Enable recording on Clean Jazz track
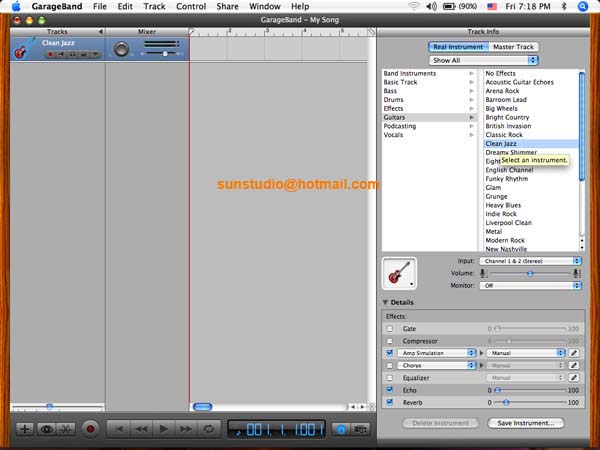Image resolution: width=600 pixels, height=450 pixels. coord(50,54)
